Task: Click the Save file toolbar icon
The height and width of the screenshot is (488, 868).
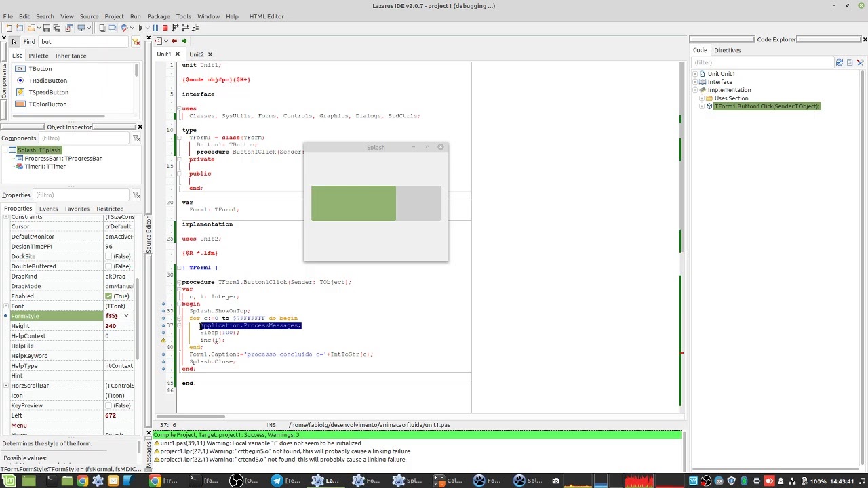Action: tap(47, 28)
